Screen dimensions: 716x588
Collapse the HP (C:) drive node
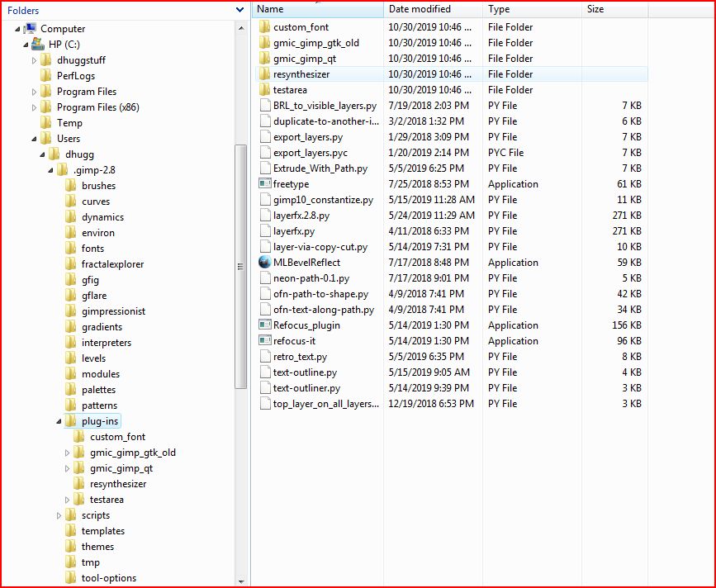[26, 45]
